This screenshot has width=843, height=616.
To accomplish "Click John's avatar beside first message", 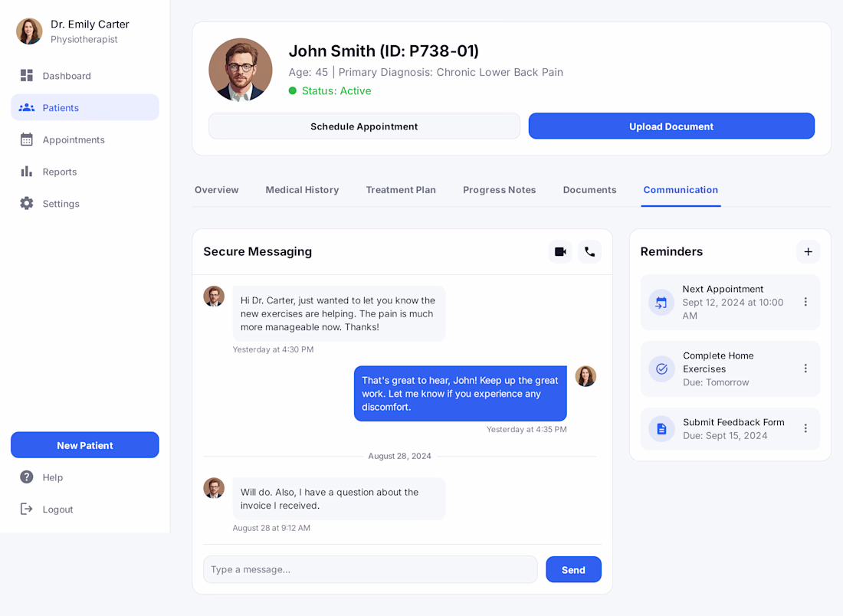I will pos(214,297).
